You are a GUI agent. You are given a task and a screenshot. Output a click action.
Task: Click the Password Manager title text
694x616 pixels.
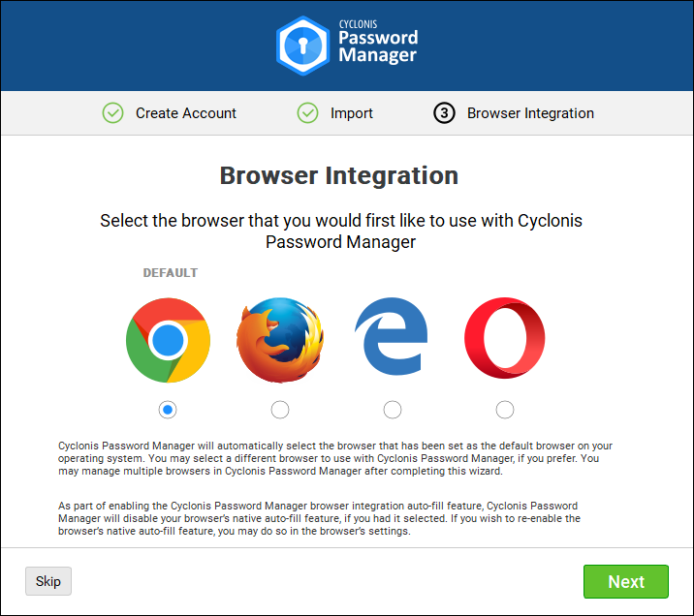pos(378,46)
